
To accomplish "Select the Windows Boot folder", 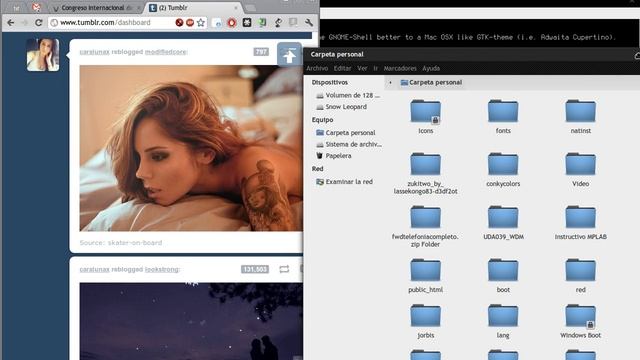I will click(x=580, y=321).
